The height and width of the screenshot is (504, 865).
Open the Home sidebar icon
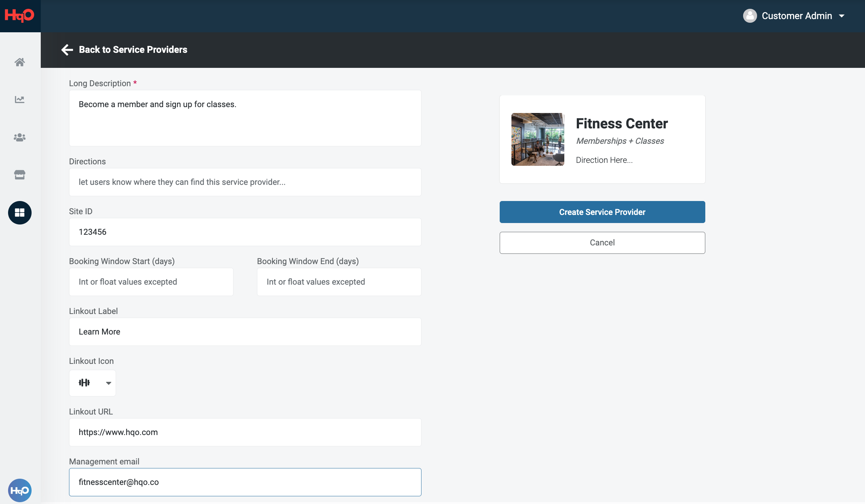(x=19, y=62)
